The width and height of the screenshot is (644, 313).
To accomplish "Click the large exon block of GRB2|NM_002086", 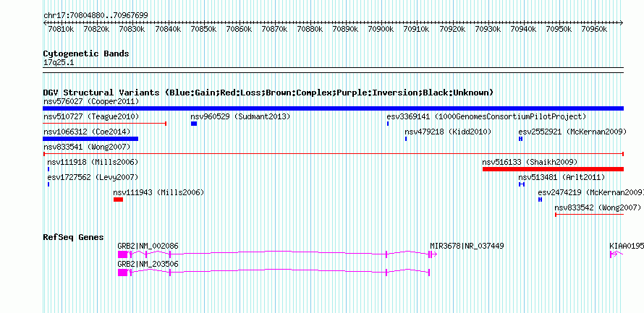I will coord(122,254).
